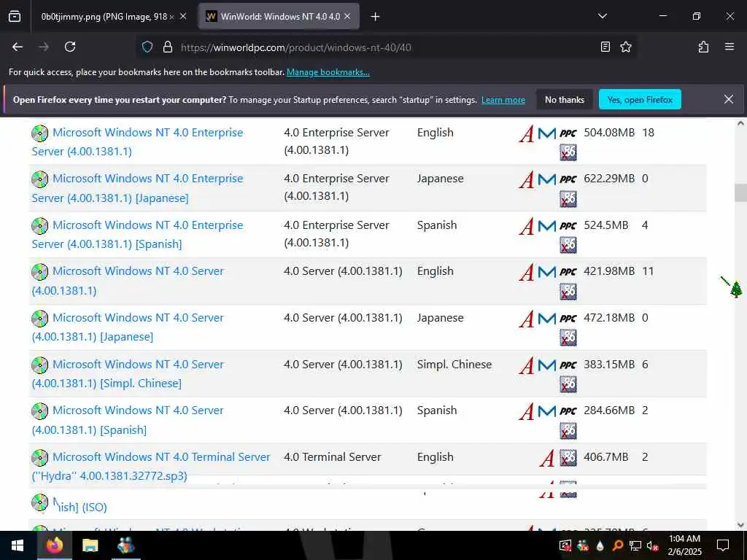Close the WinWorld Windows NT 4.0 tab

click(347, 17)
